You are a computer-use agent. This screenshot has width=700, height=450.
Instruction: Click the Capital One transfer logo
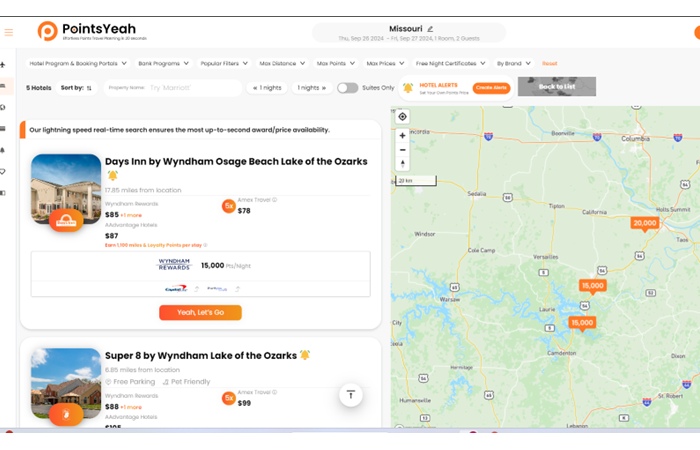(176, 289)
